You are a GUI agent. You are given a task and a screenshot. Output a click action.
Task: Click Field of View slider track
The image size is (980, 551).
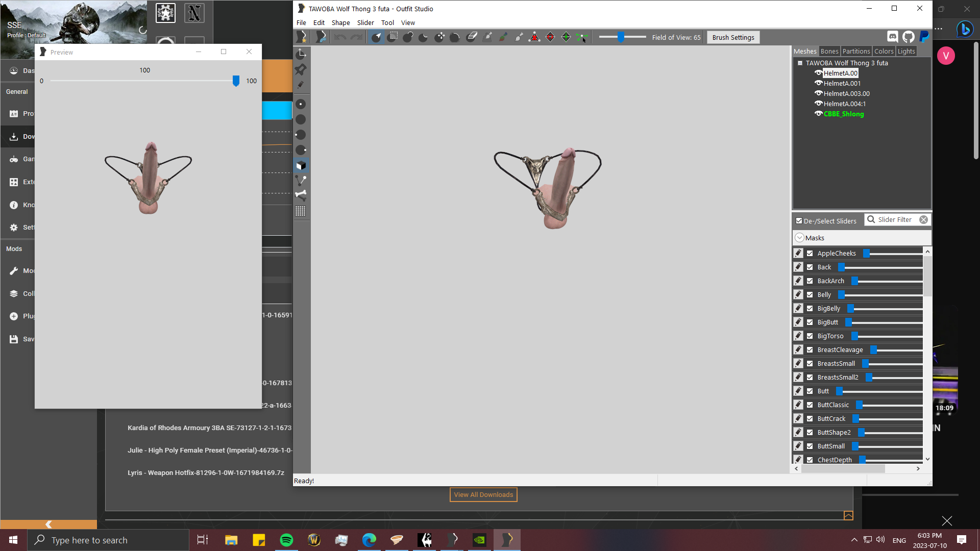click(x=623, y=37)
